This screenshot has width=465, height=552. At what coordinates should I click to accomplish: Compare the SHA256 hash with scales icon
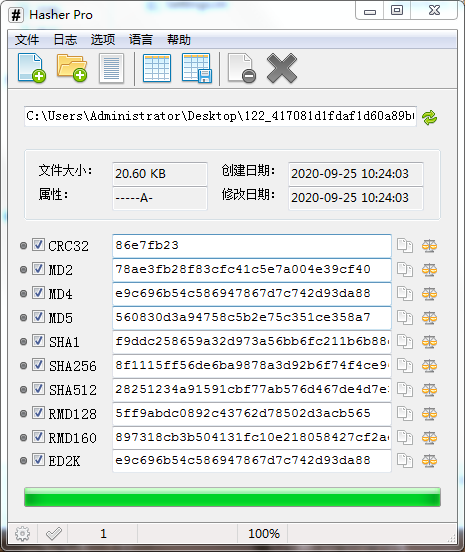point(429,365)
